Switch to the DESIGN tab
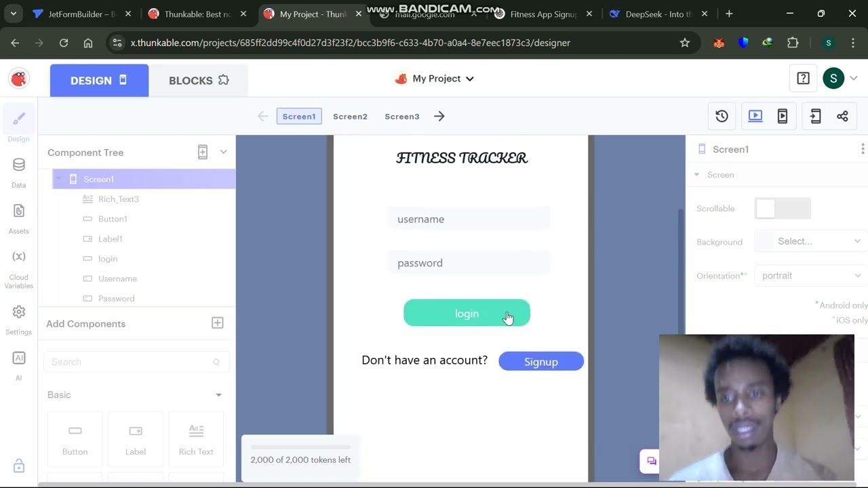 (99, 80)
